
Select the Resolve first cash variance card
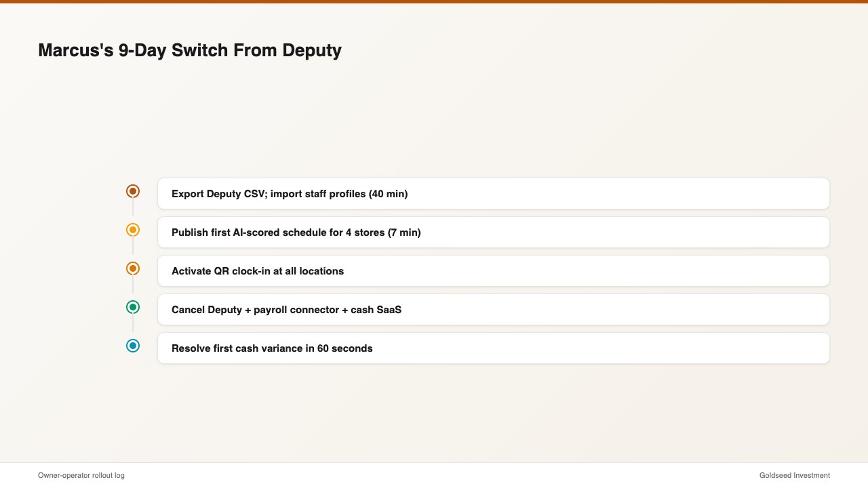click(x=494, y=348)
